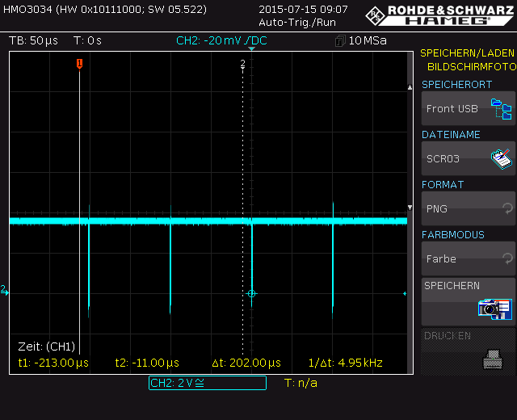Click the Rohde & Schwarz Hameg logo
The height and width of the screenshot is (420, 517).
439,15
